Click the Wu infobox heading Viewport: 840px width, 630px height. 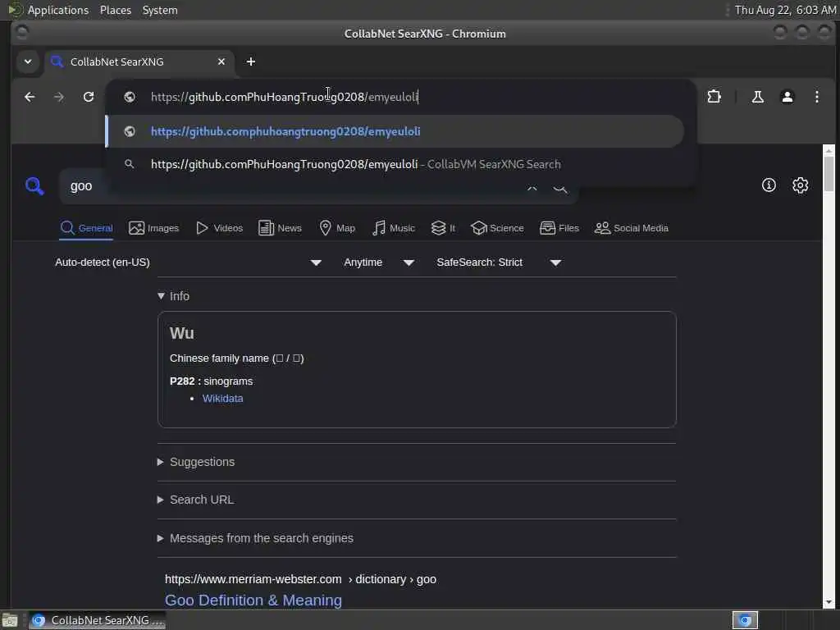pyautogui.click(x=181, y=333)
